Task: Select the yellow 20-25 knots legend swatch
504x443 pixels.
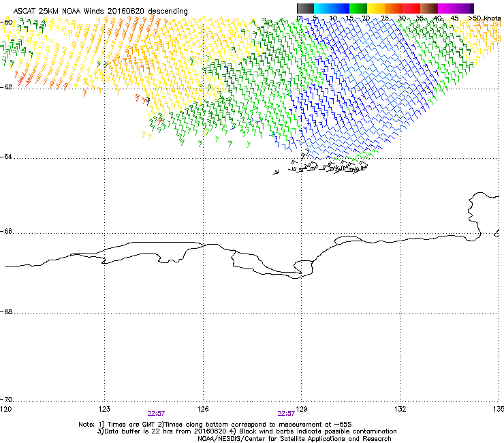Action: (376, 8)
